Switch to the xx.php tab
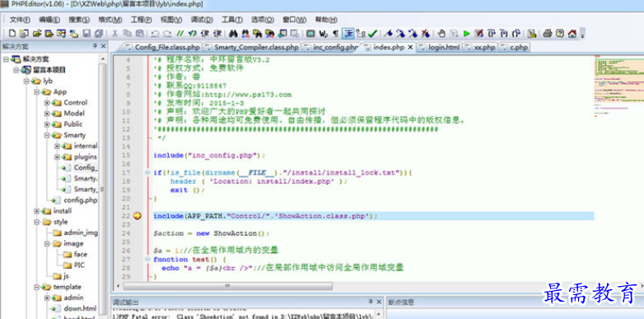Viewport: 644px width, 319px height. 480,47
